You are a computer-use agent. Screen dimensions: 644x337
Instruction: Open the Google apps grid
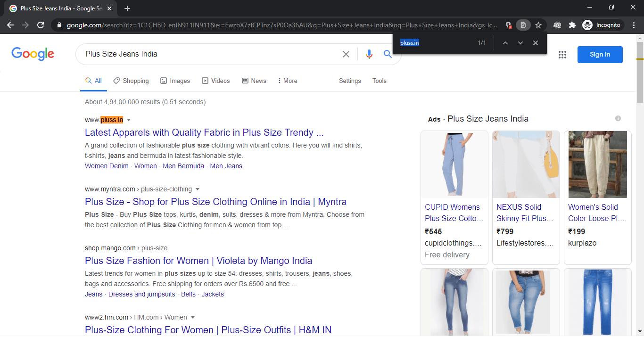[x=562, y=55]
